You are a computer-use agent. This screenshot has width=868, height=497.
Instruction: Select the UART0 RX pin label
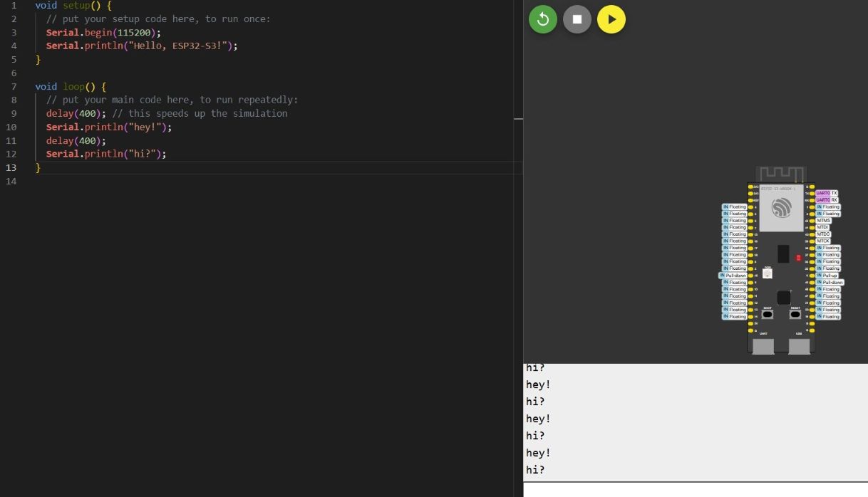(827, 200)
